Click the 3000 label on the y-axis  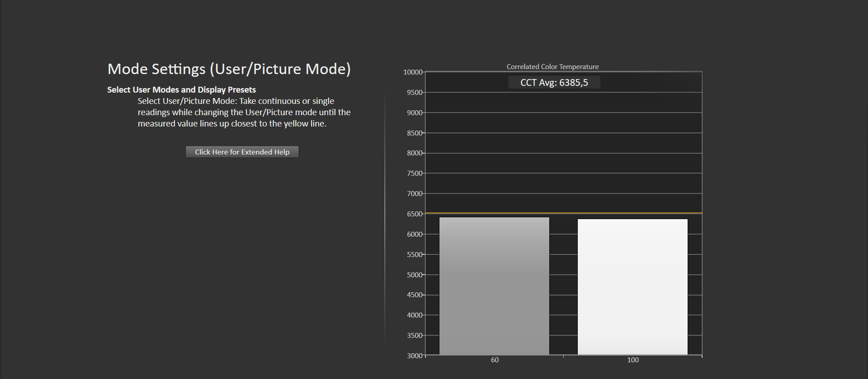[x=415, y=356]
